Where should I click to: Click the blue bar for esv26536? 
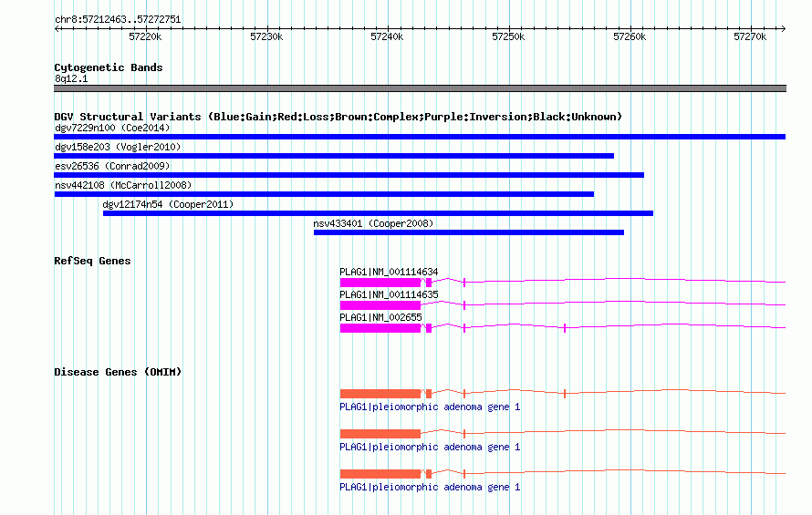(349, 175)
